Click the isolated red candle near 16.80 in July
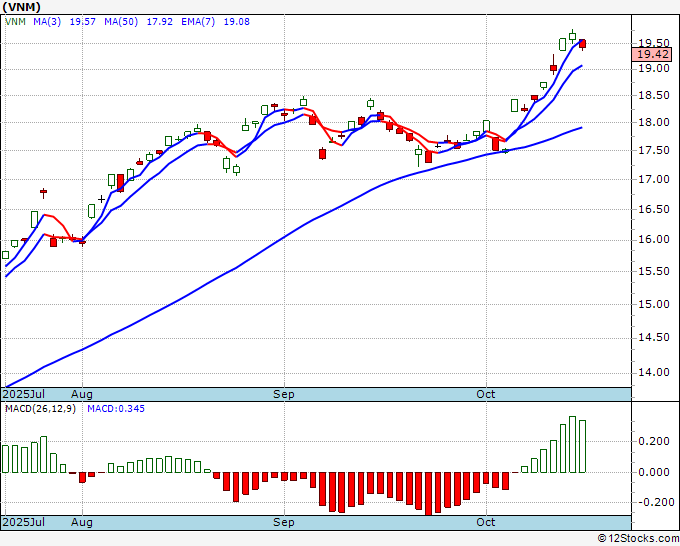Screen dimensions: 680x546 coord(43,192)
